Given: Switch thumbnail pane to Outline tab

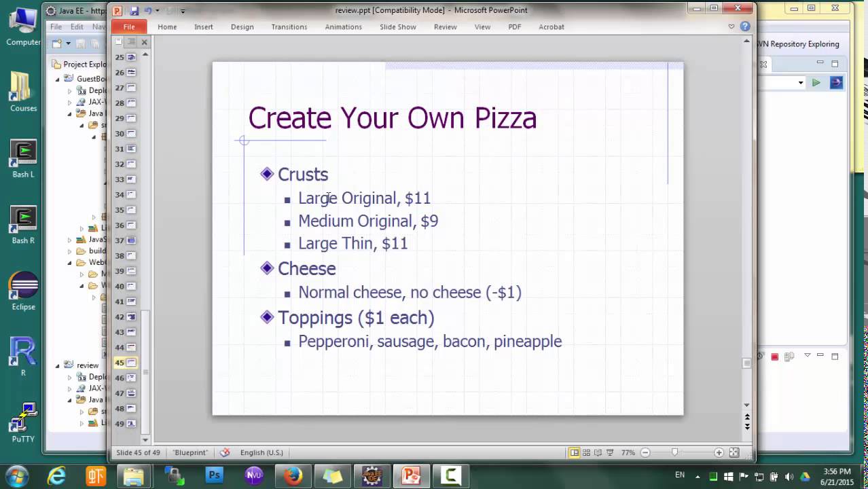Looking at the screenshot, I should pos(131,42).
